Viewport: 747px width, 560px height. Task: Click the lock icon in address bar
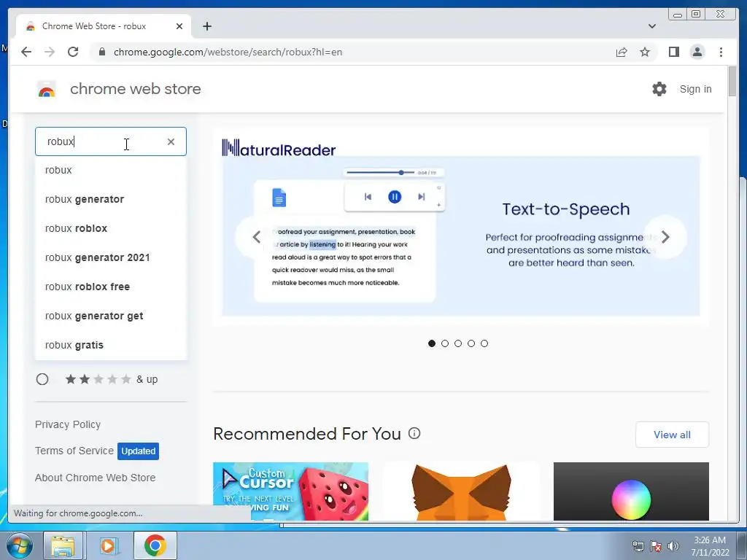coord(101,52)
